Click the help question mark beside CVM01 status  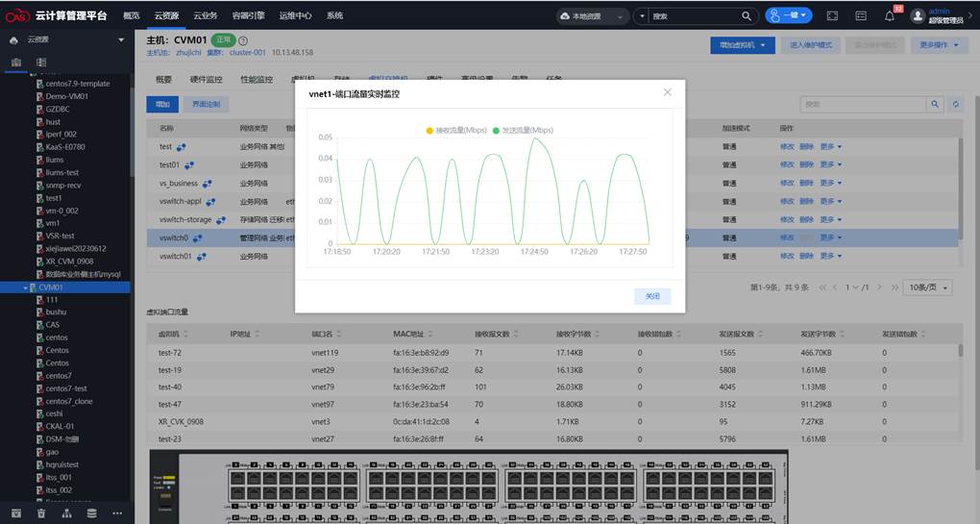point(243,40)
